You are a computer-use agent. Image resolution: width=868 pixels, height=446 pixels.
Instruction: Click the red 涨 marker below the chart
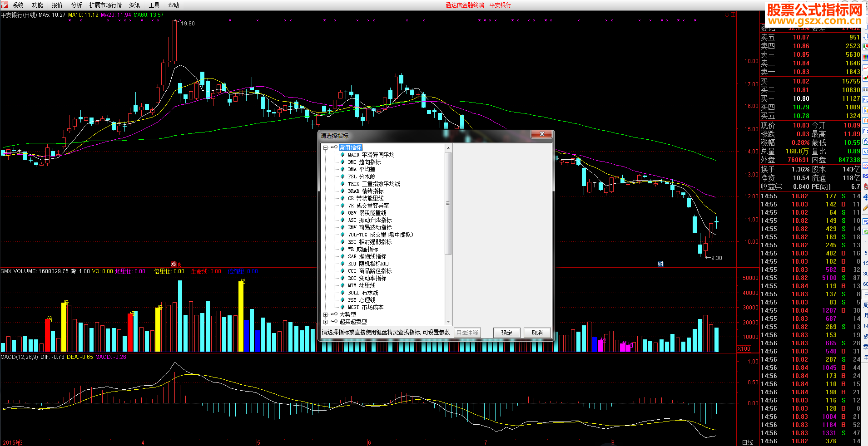coord(174,264)
